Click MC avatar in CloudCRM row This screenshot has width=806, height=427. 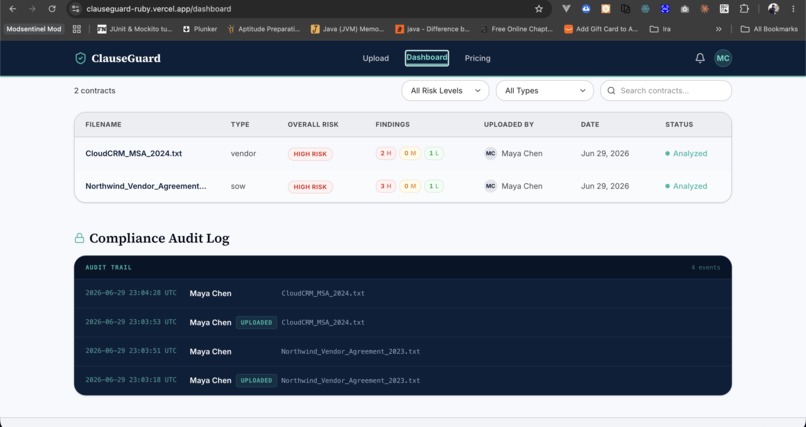pos(490,153)
